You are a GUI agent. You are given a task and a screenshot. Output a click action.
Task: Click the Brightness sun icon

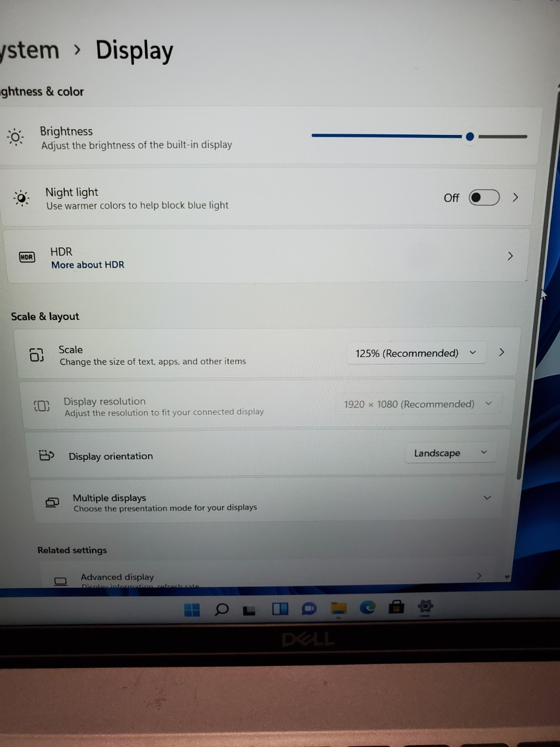click(15, 137)
